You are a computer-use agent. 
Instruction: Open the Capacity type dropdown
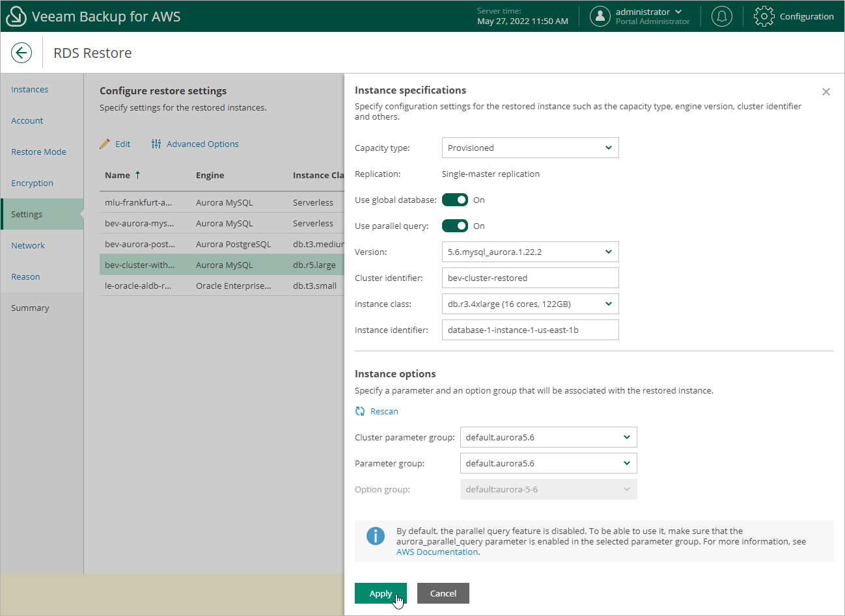(x=530, y=148)
